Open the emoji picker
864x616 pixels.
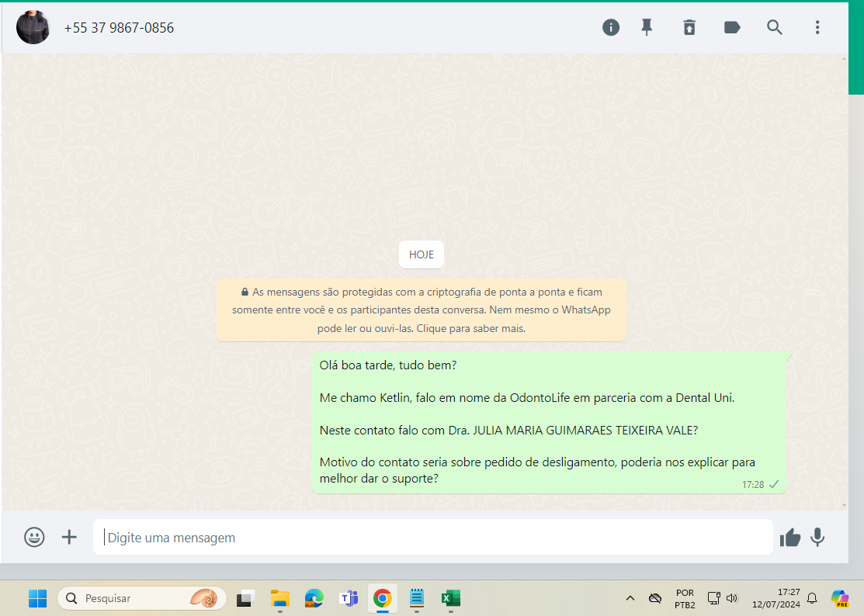pos(34,537)
